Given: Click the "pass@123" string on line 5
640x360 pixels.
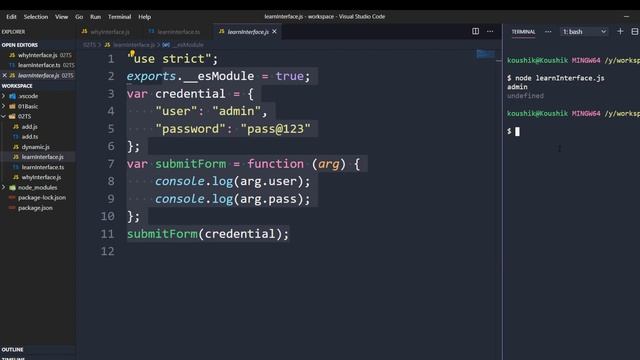Looking at the screenshot, I should pos(275,129).
